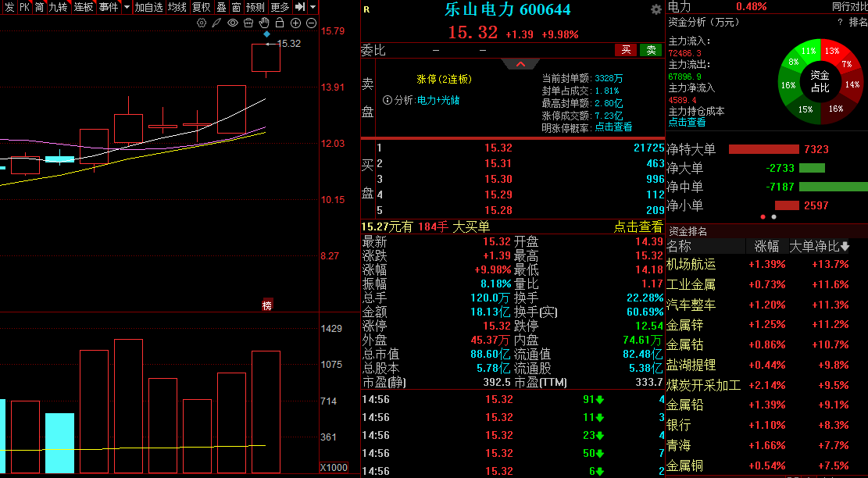Open quote panel settings gear icon
The width and height of the screenshot is (868, 478).
click(x=656, y=9)
